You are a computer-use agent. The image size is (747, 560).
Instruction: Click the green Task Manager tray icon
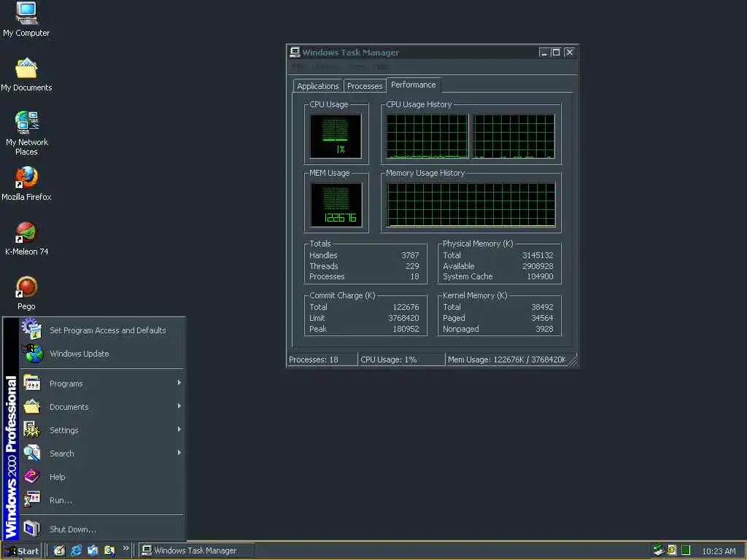(x=686, y=551)
